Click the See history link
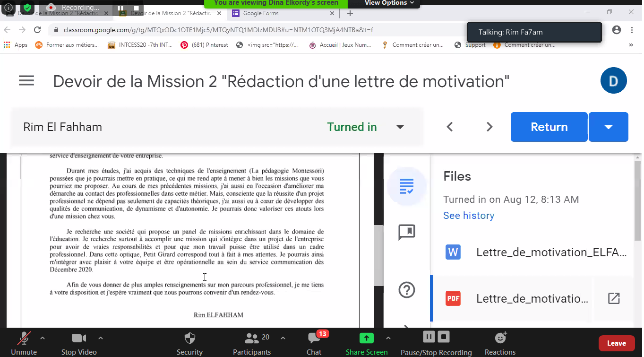 coord(468,216)
